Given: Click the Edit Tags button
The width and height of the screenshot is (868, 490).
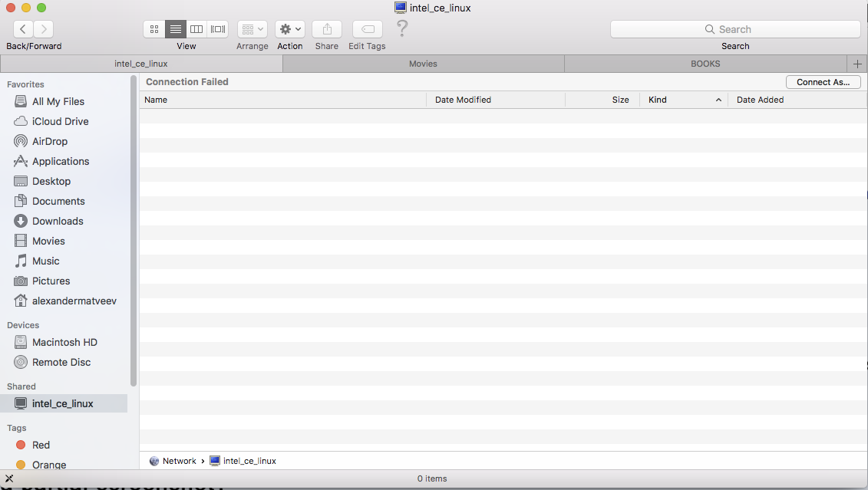Looking at the screenshot, I should pyautogui.click(x=368, y=29).
